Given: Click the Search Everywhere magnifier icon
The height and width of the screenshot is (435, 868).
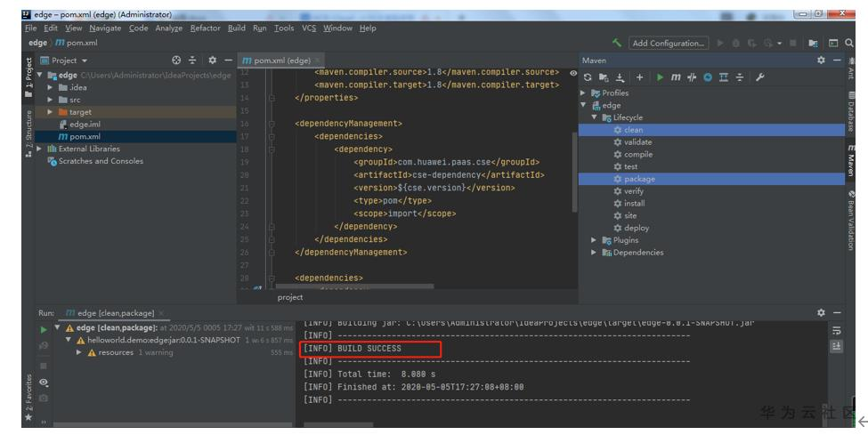Looking at the screenshot, I should coord(849,43).
